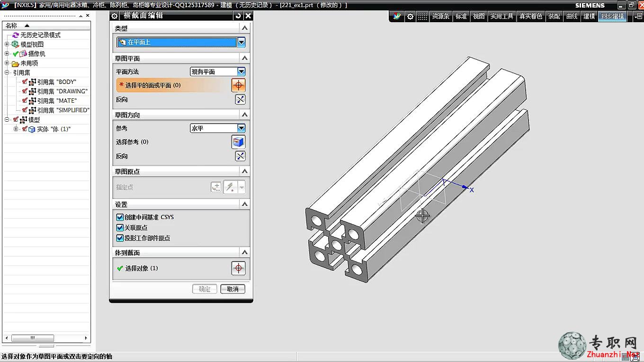The width and height of the screenshot is (644, 362).
Task: Collapse the 模型 tree node
Action: pos(7,120)
